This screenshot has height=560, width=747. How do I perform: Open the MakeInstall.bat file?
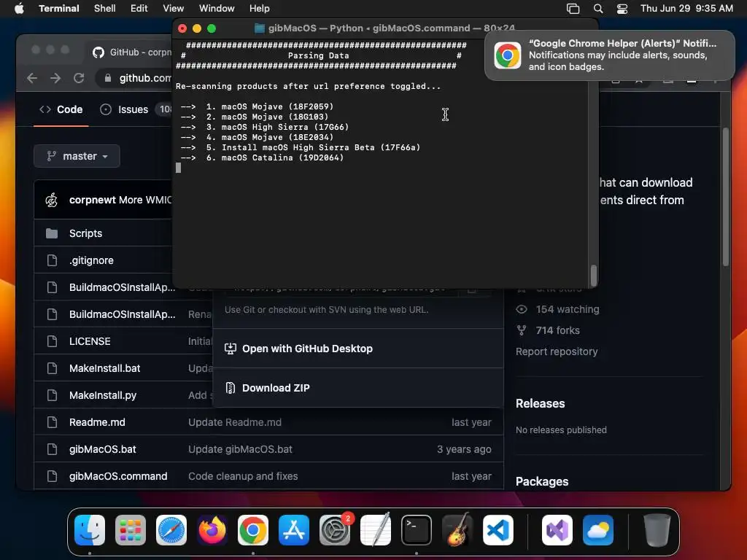(105, 368)
